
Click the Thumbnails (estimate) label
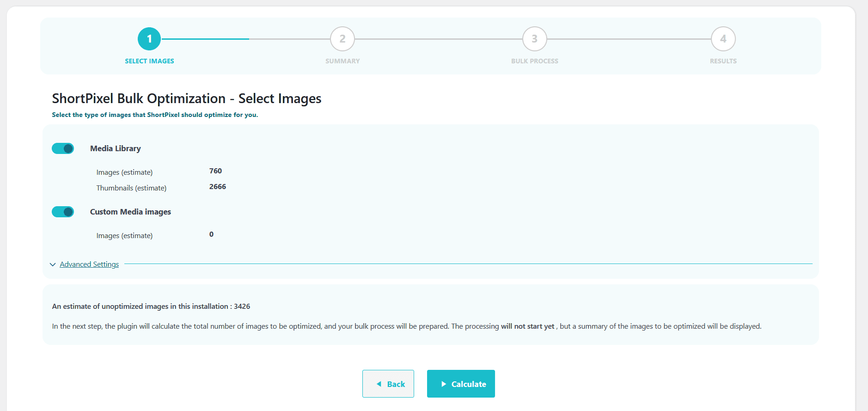coord(131,188)
